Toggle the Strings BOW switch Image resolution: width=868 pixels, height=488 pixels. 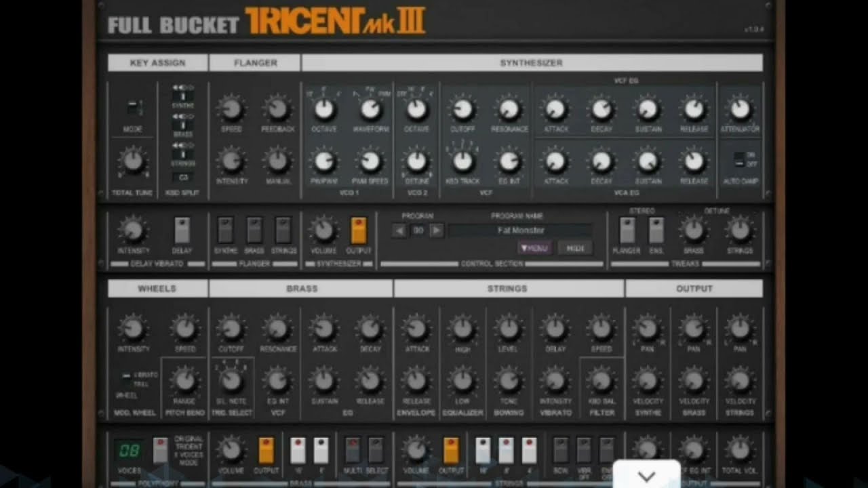(x=560, y=451)
